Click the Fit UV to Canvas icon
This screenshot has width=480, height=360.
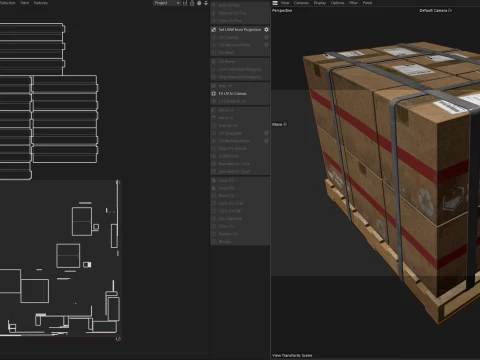click(x=214, y=94)
